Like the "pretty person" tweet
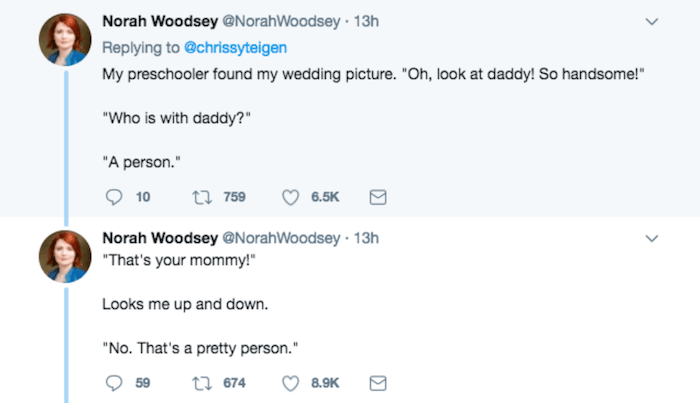This screenshot has width=700, height=403. pos(293,383)
